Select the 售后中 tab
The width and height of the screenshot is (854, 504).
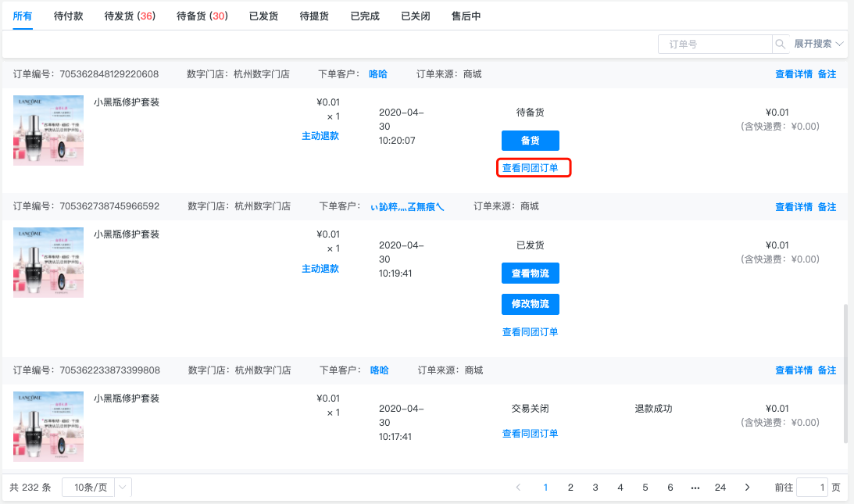pyautogui.click(x=466, y=16)
